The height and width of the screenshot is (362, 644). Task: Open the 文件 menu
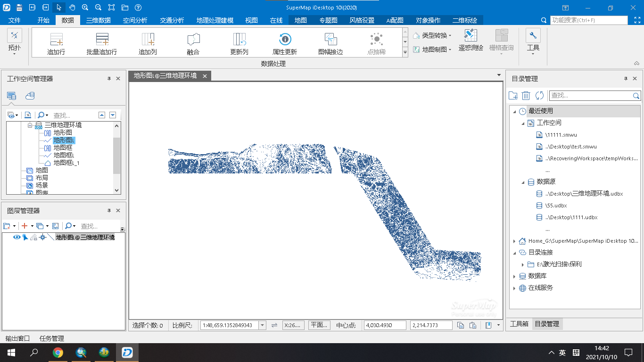[15, 20]
